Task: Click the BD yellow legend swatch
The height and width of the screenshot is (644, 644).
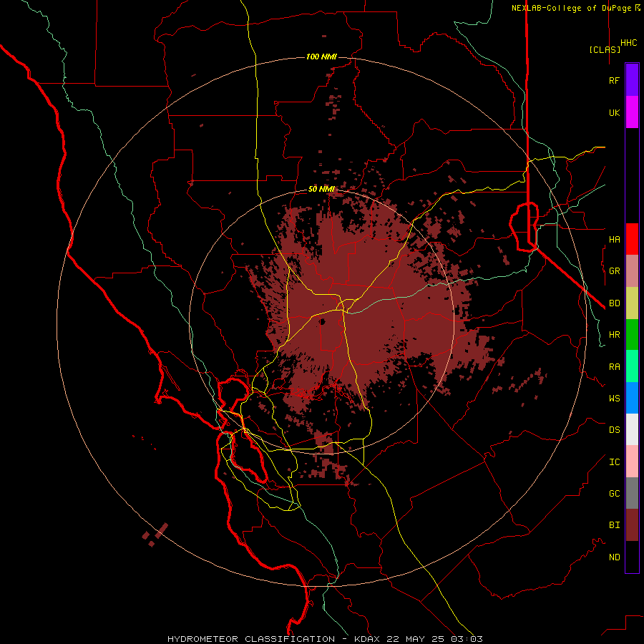Action: click(x=632, y=303)
